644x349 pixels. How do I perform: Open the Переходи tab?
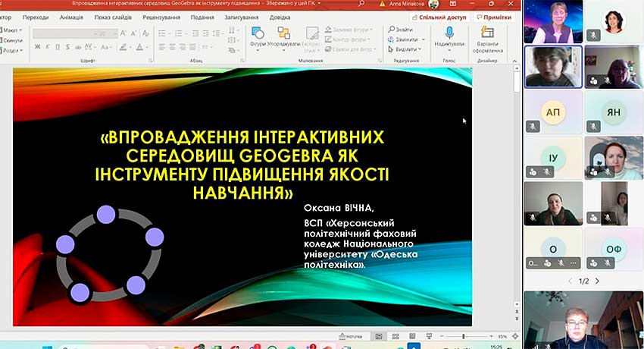pos(36,17)
